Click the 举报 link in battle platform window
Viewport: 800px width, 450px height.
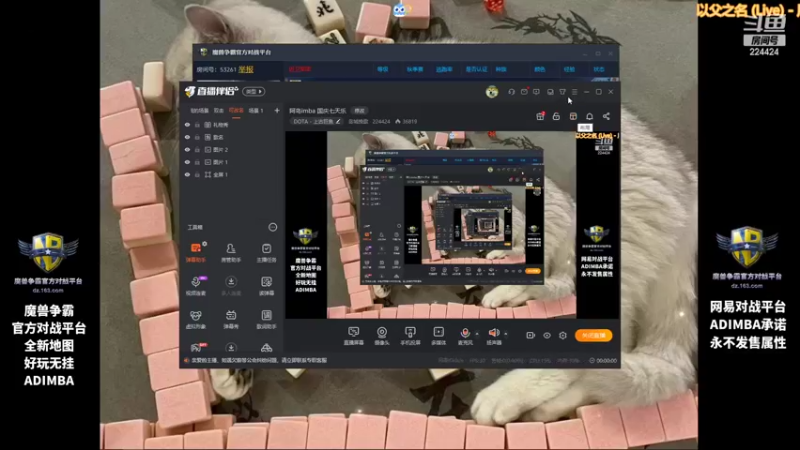click(246, 69)
